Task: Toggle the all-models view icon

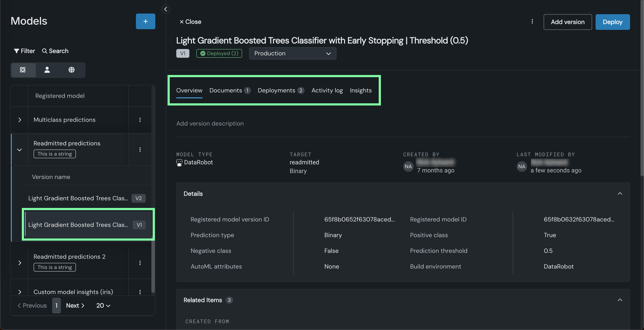Action: click(x=23, y=70)
